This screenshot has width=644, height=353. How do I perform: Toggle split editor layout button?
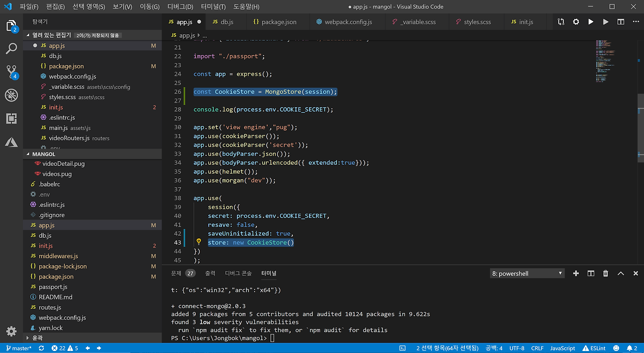coord(621,22)
